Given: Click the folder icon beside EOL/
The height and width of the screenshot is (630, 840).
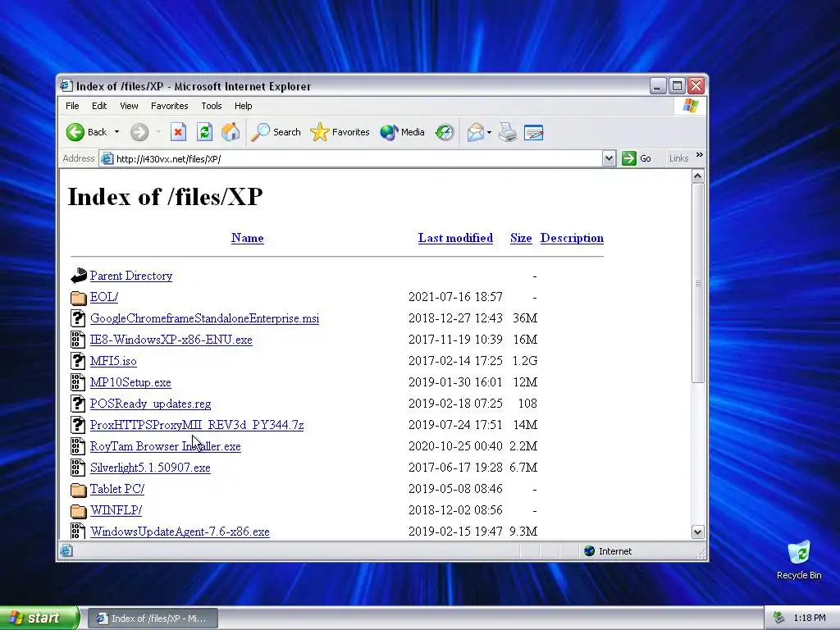Looking at the screenshot, I should pos(78,297).
